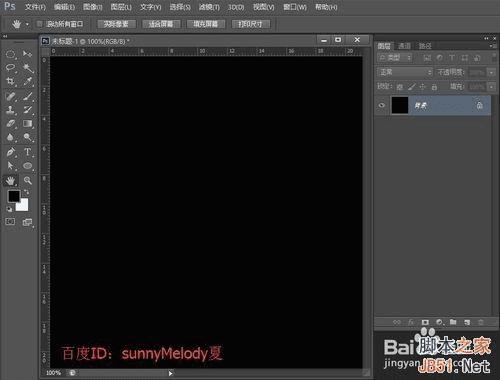Select the Lasso tool
Image resolution: width=500 pixels, height=380 pixels.
[x=11, y=68]
